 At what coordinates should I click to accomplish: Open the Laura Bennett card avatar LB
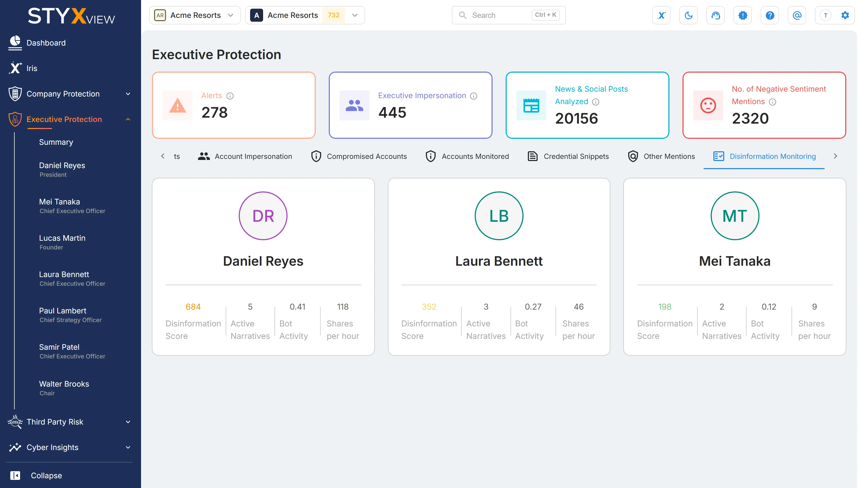click(x=499, y=216)
